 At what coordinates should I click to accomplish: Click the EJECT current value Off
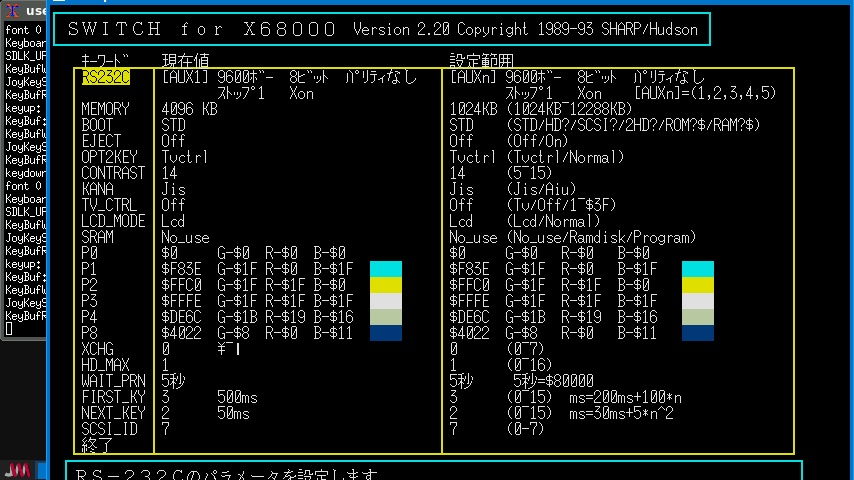tap(173, 141)
